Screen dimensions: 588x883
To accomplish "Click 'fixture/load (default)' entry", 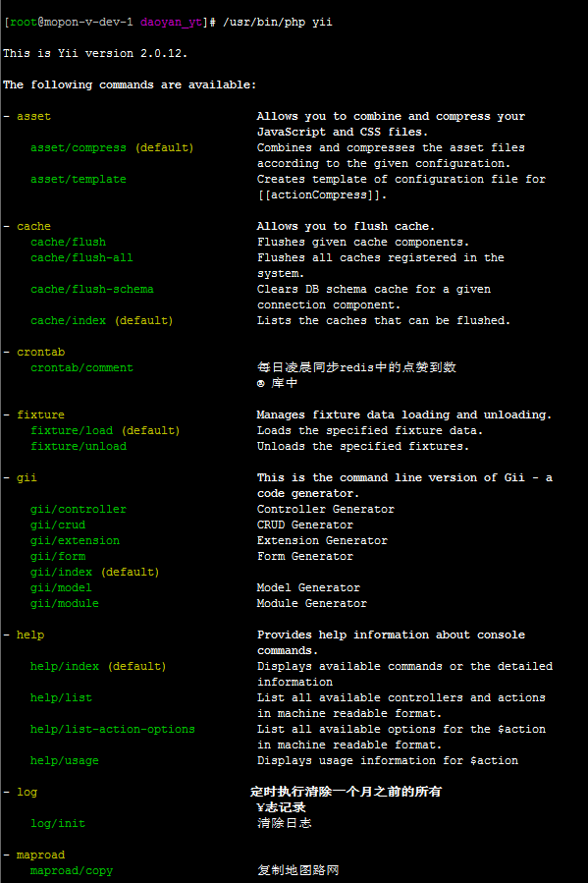I will tap(105, 431).
